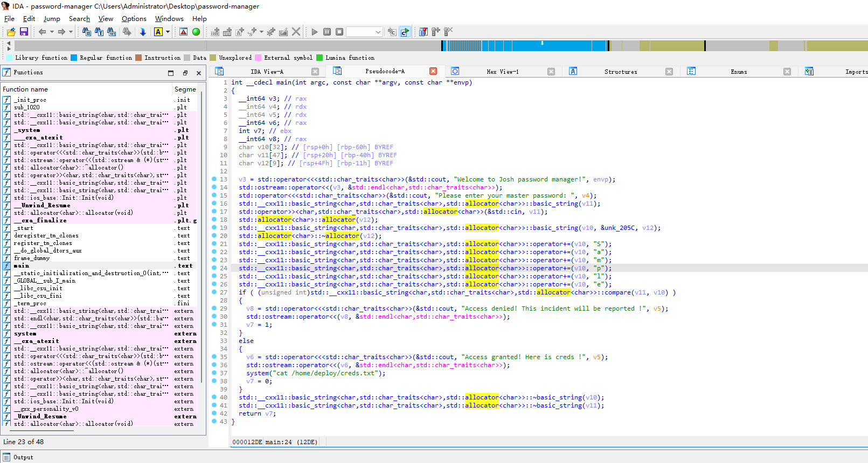The width and height of the screenshot is (868, 463).
Task: Click the Output panel icon at bottom
Action: 6,457
